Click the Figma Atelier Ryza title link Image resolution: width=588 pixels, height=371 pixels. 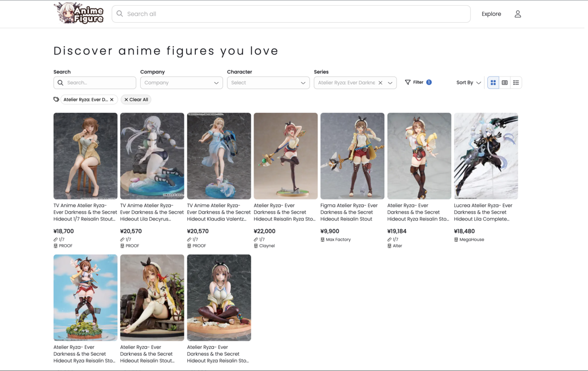tap(349, 212)
